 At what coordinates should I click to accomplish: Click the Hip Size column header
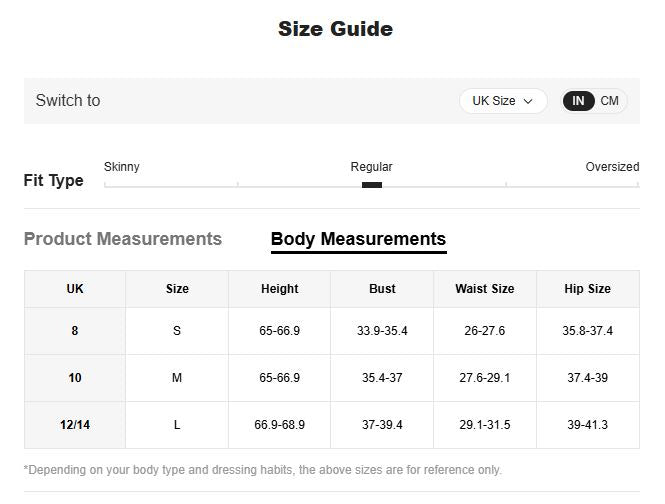(x=587, y=289)
